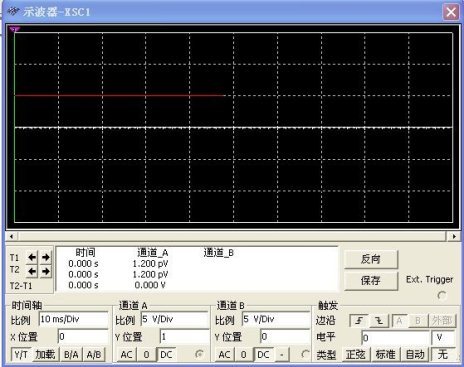Select 无 (None) trigger type
464x367 pixels.
coord(442,354)
